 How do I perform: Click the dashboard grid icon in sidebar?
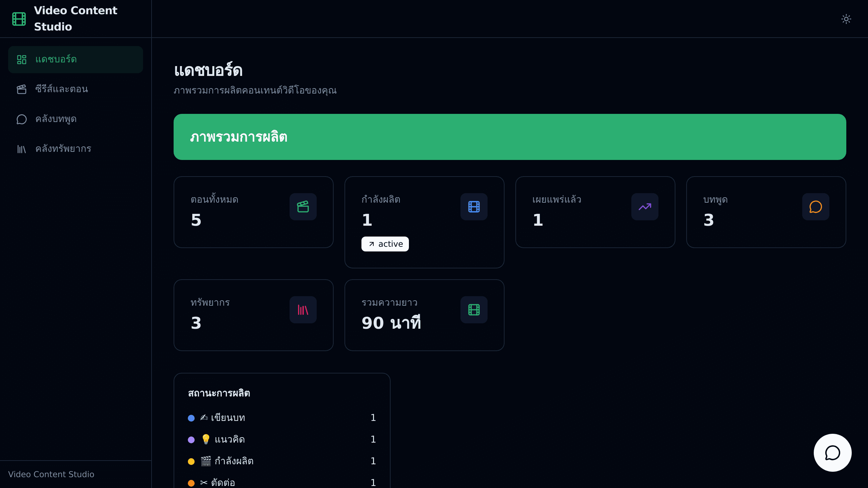(x=22, y=60)
